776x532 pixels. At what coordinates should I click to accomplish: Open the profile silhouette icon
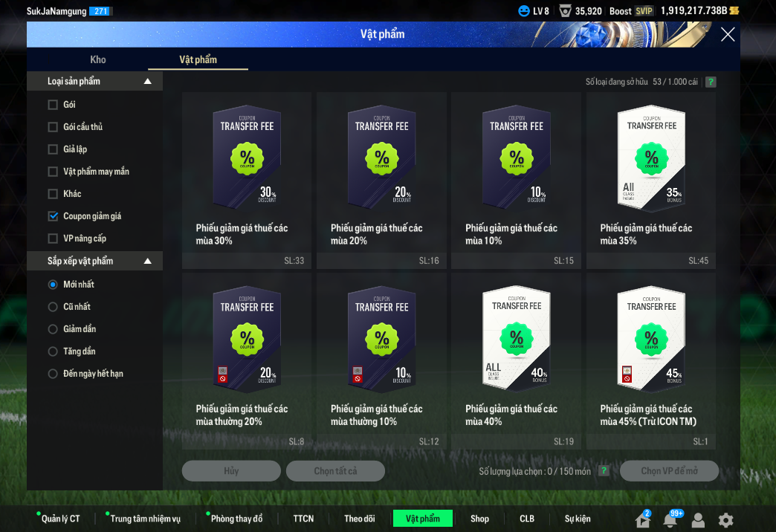point(698,520)
